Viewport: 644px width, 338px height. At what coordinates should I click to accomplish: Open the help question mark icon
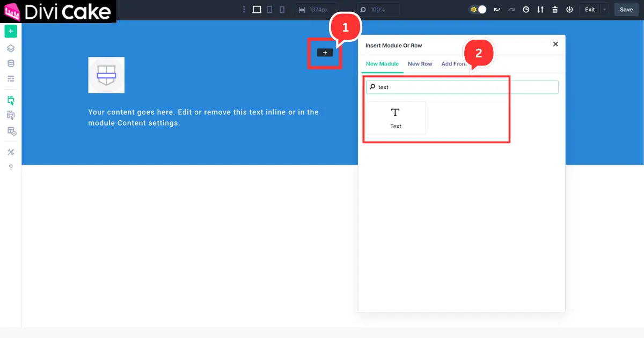tap(11, 167)
